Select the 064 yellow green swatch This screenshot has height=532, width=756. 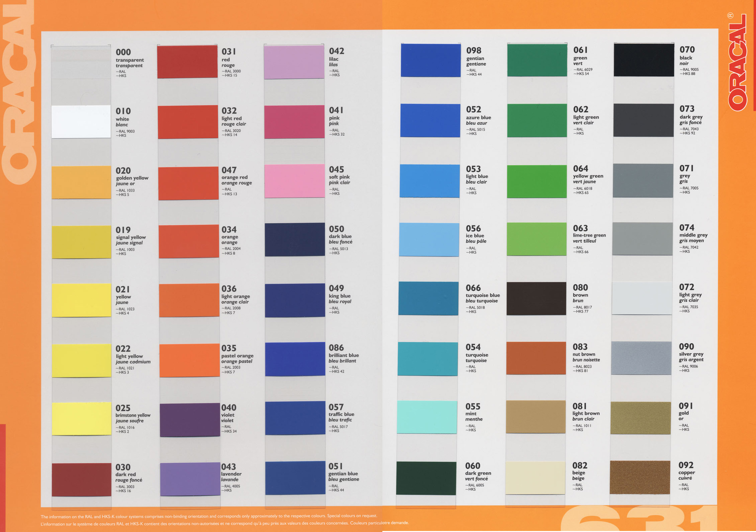[x=537, y=181]
